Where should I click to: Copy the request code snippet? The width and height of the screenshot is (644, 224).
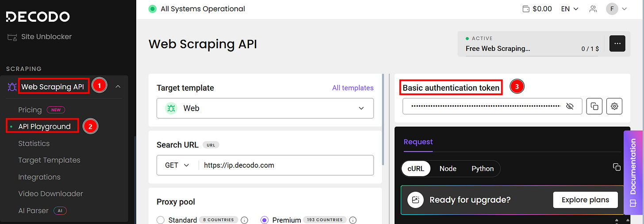click(x=617, y=167)
